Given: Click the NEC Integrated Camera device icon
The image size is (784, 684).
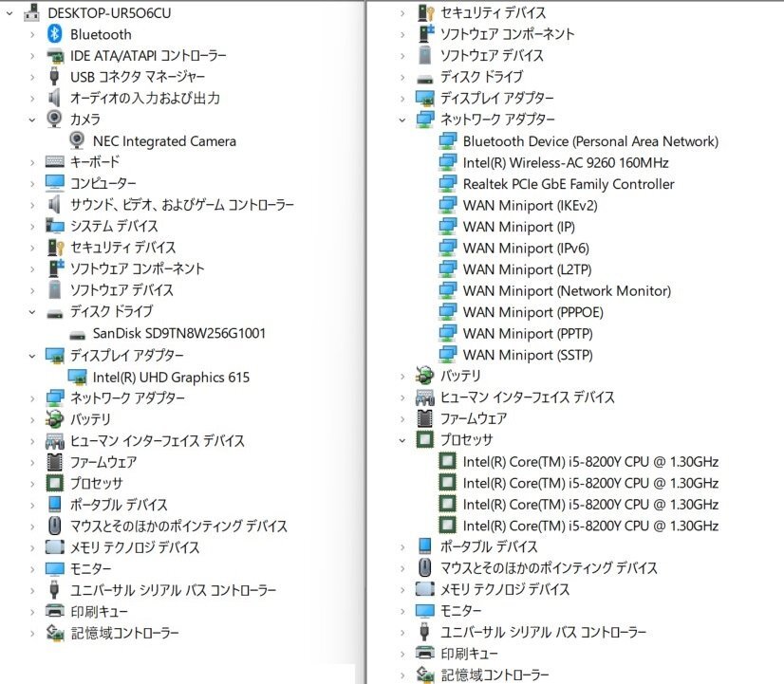Looking at the screenshot, I should click(77, 141).
